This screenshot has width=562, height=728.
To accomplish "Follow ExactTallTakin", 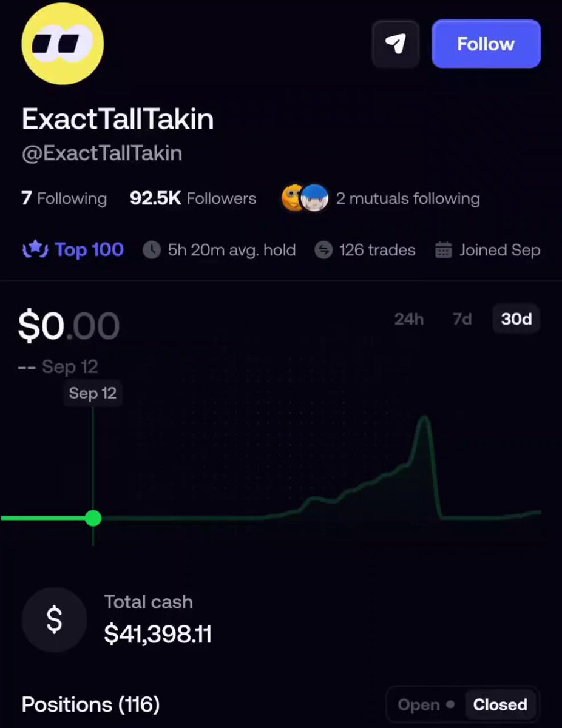I will click(486, 44).
